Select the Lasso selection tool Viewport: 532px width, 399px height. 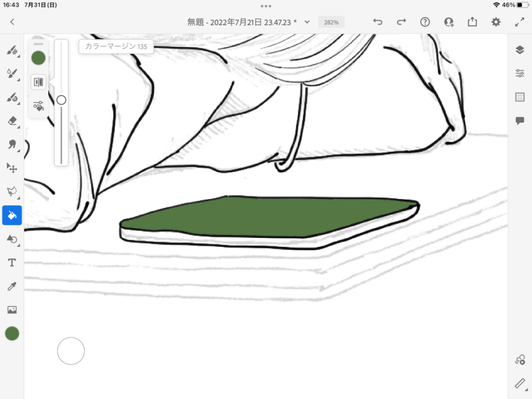point(11,191)
